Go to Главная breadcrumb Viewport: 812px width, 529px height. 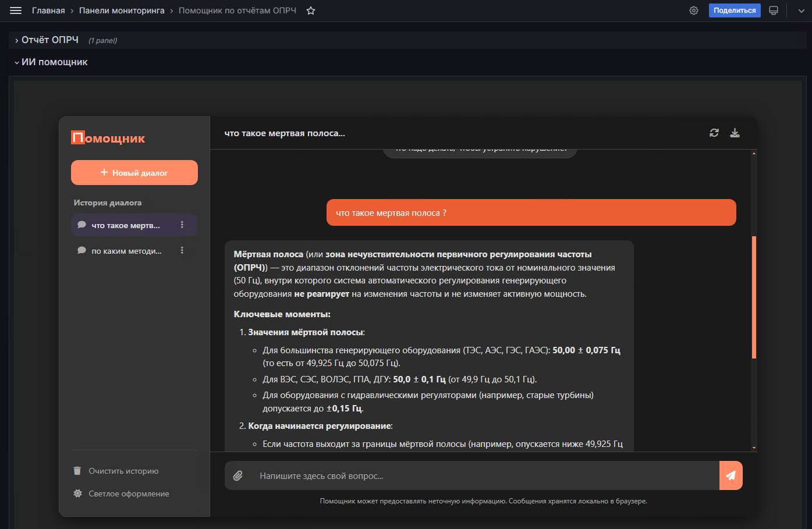coord(48,10)
